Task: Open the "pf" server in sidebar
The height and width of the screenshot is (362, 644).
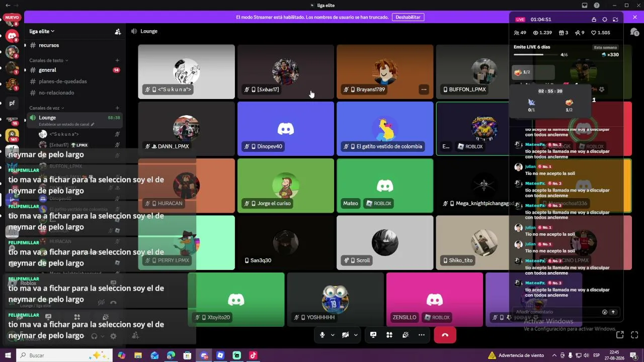Action: coord(12,103)
